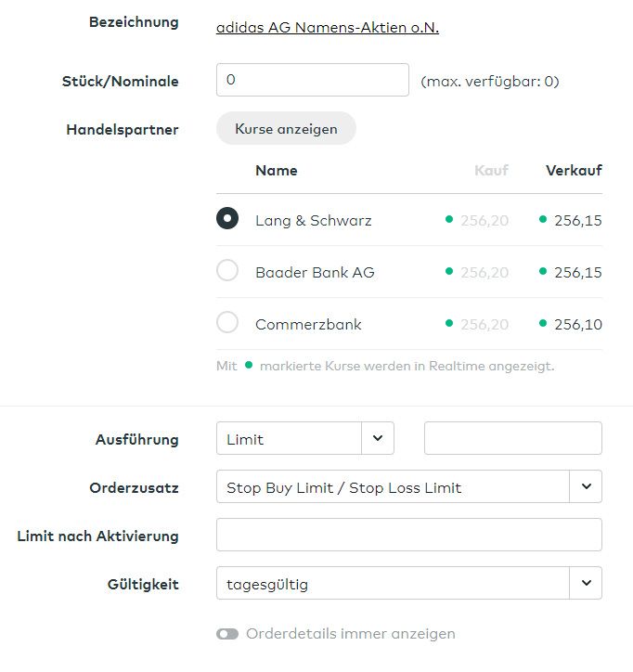
Task: Open the Gültigkeit tagesgültig dropdown
Action: coord(393,584)
